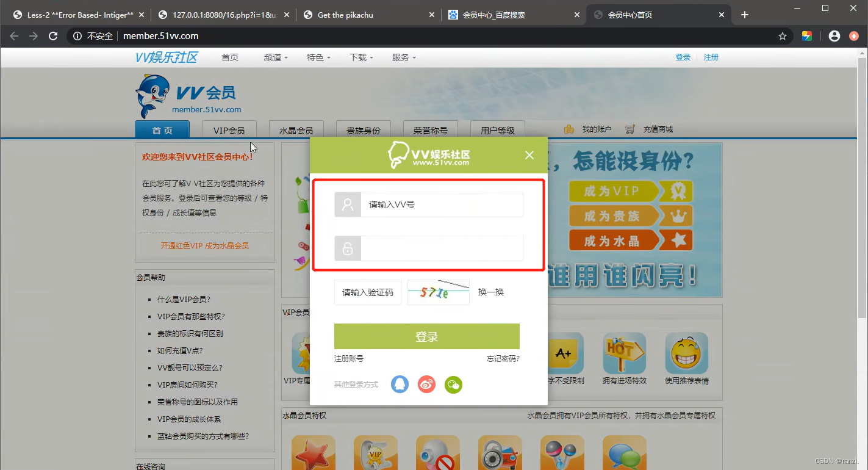Screen dimensions: 868x470
Task: Click 成为贵族 banner button
Action: [631, 215]
